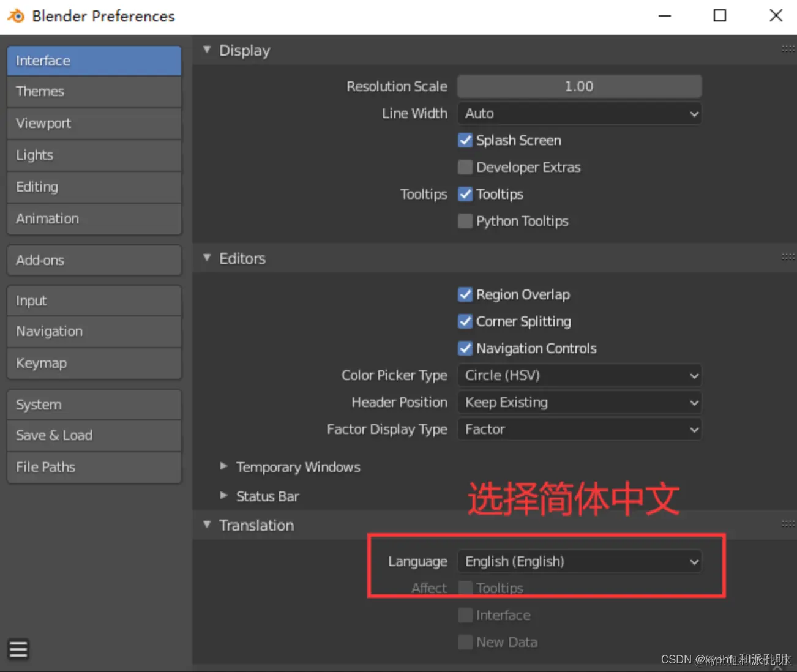Image resolution: width=797 pixels, height=672 pixels.
Task: Open the Keymap preferences tab
Action: click(94, 364)
